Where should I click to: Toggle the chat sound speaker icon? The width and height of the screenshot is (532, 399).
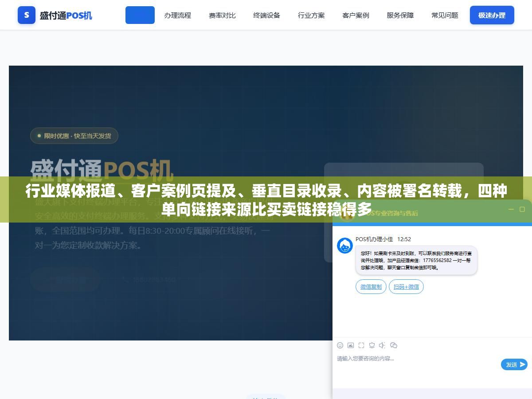(x=383, y=345)
